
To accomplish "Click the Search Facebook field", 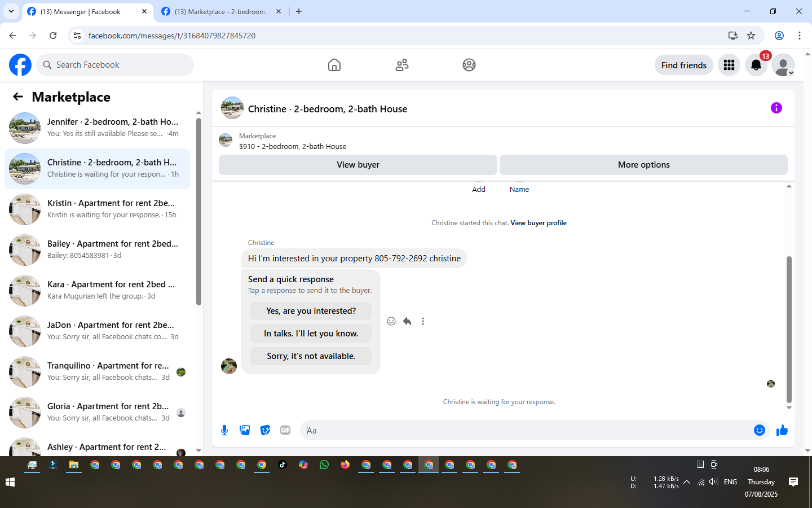I will 115,65.
